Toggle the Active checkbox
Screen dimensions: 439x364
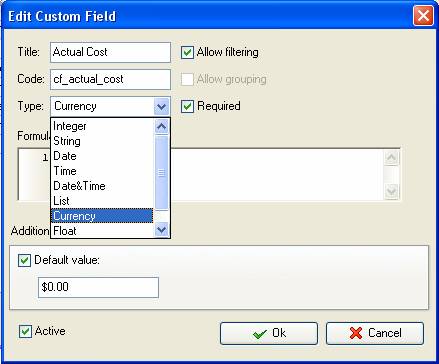(25, 331)
